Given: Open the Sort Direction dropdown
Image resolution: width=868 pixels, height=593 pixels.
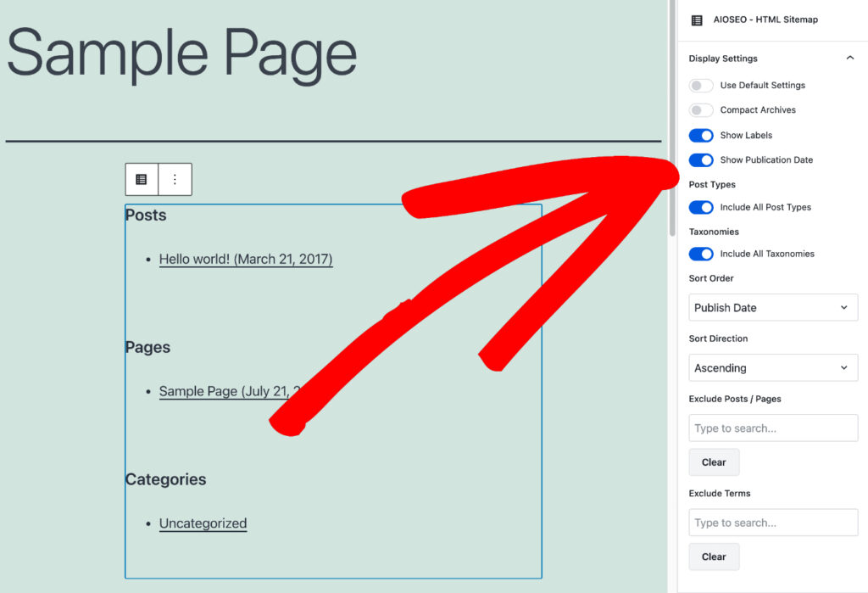Looking at the screenshot, I should (772, 367).
